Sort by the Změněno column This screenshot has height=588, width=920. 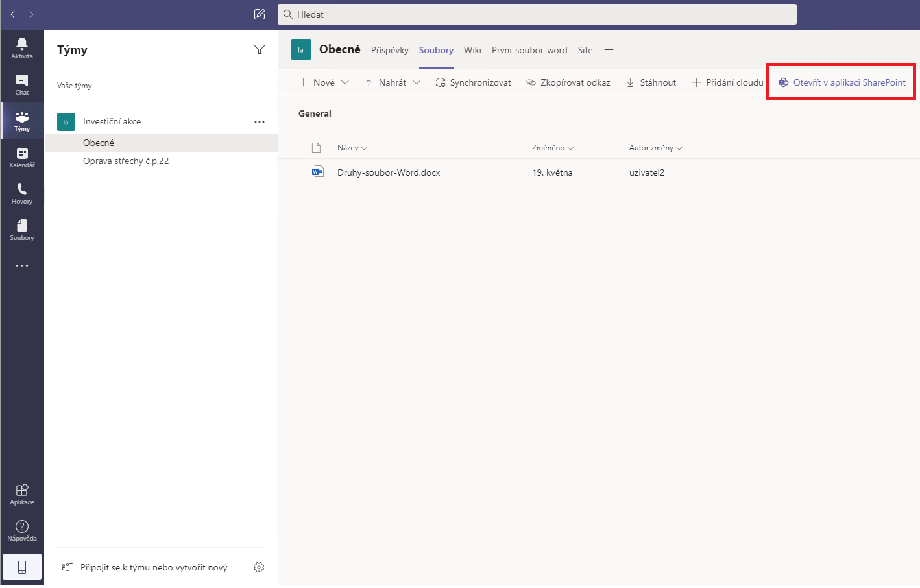pyautogui.click(x=553, y=148)
